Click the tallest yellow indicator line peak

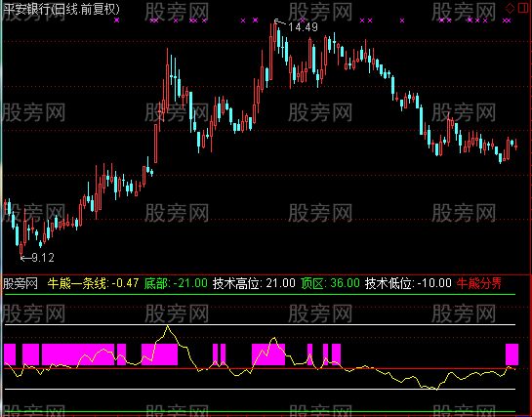click(167, 326)
